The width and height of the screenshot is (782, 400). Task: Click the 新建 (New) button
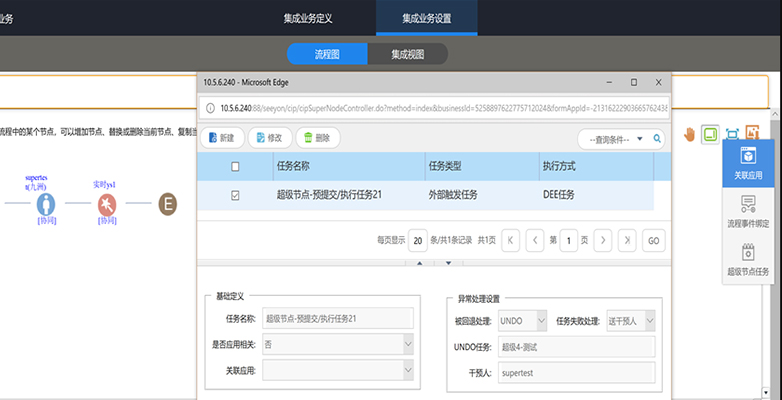(x=221, y=138)
